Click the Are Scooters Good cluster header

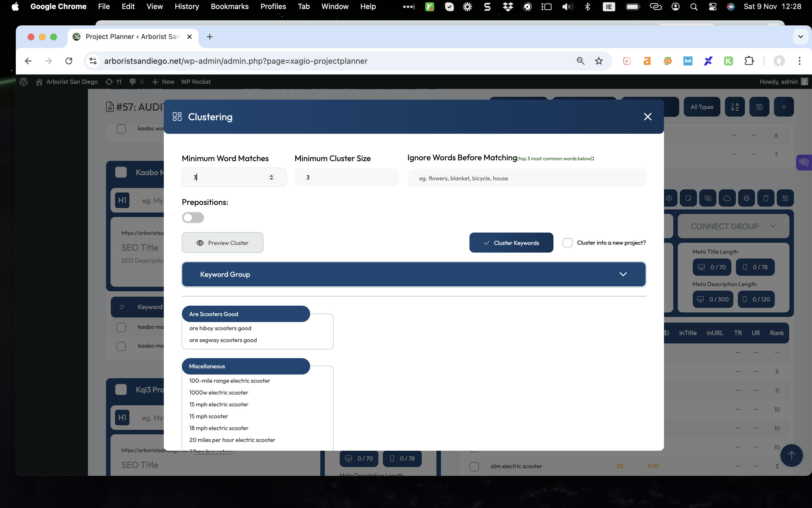click(x=246, y=314)
